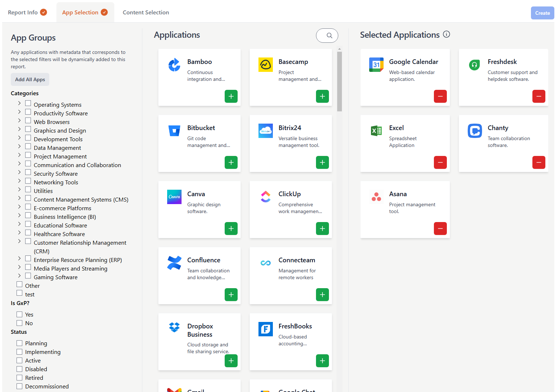The height and width of the screenshot is (392, 559).
Task: Click the Canva app icon
Action: (x=174, y=197)
